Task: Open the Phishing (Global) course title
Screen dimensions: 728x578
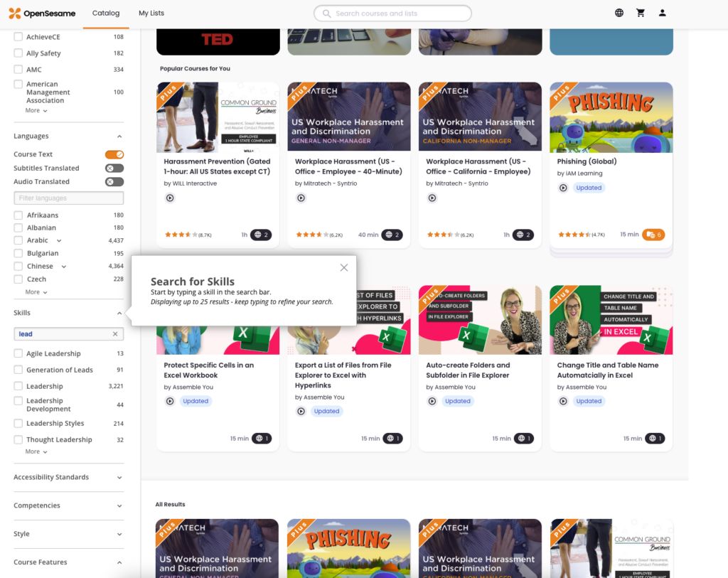Action: coord(587,161)
